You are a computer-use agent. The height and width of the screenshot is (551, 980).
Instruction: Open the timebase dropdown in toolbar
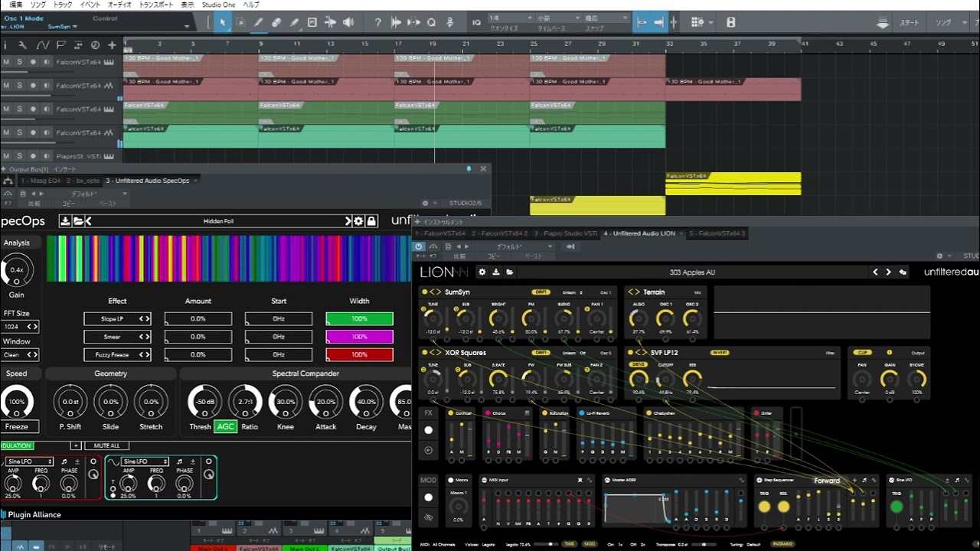[x=559, y=18]
